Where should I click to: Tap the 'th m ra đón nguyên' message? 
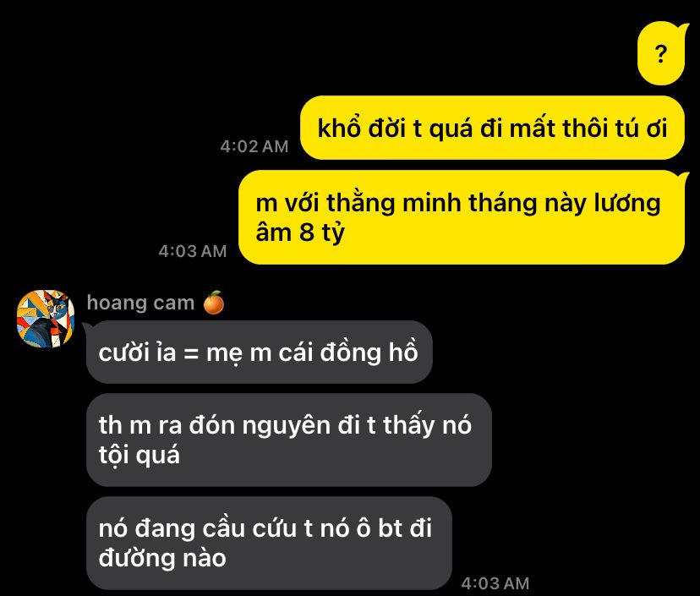pyautogui.click(x=289, y=440)
